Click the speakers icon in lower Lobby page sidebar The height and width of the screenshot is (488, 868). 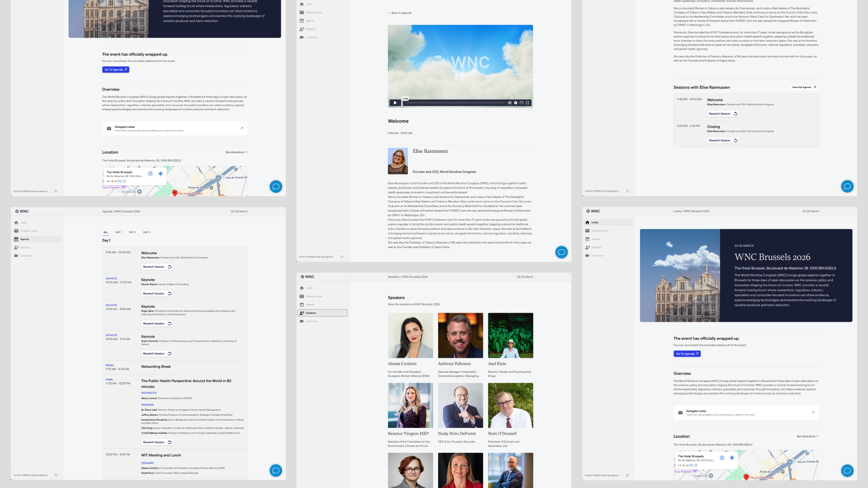[x=587, y=247]
